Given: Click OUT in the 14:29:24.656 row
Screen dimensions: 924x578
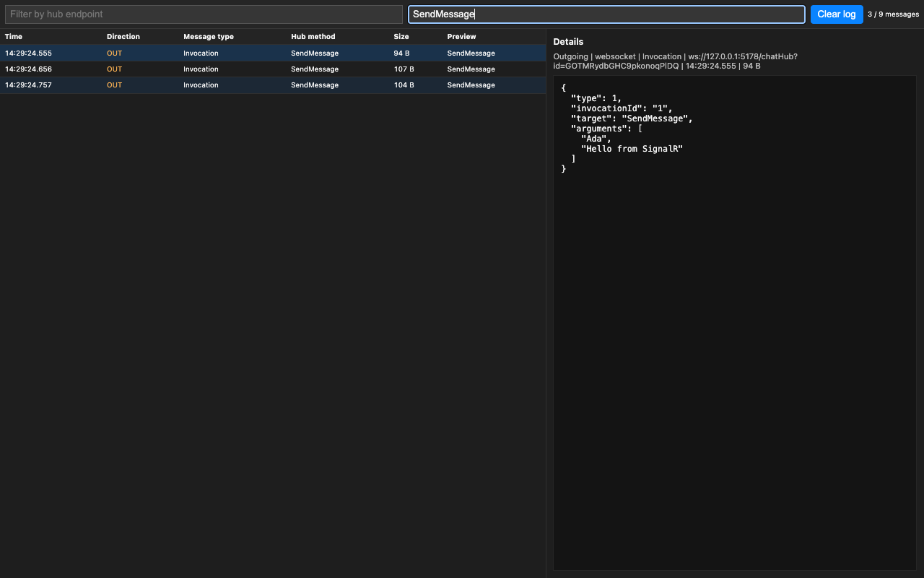Looking at the screenshot, I should pos(115,69).
